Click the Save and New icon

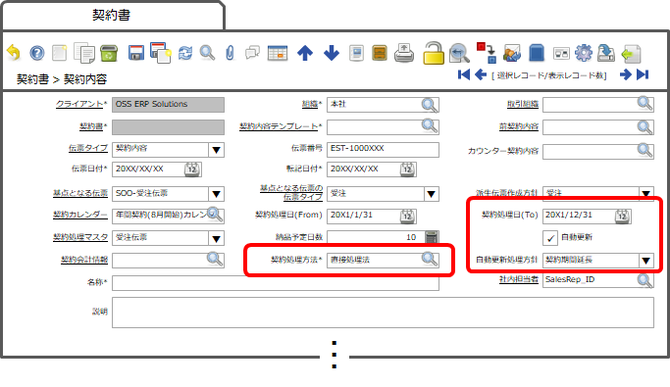161,53
